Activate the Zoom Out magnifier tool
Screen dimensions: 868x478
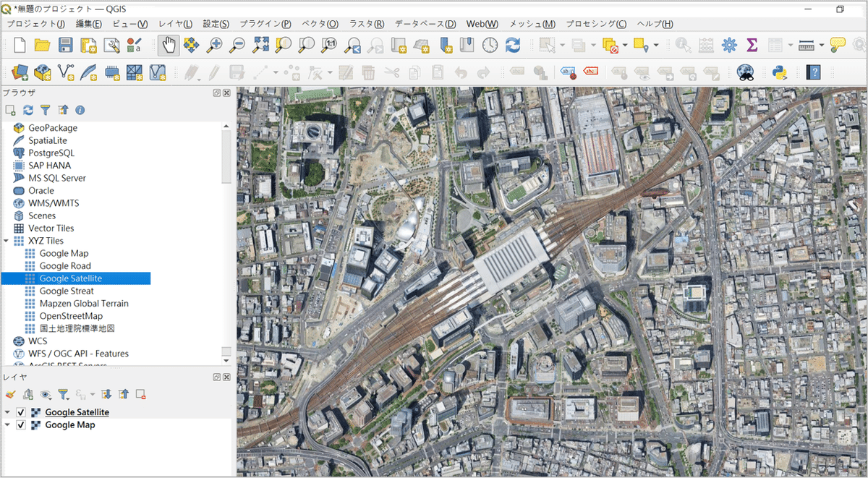tap(237, 46)
